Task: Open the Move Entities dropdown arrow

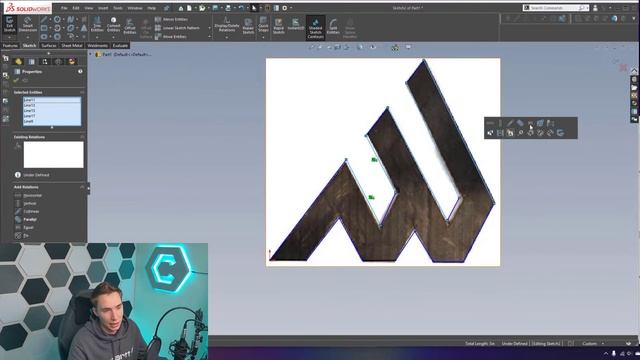Action: pos(209,36)
